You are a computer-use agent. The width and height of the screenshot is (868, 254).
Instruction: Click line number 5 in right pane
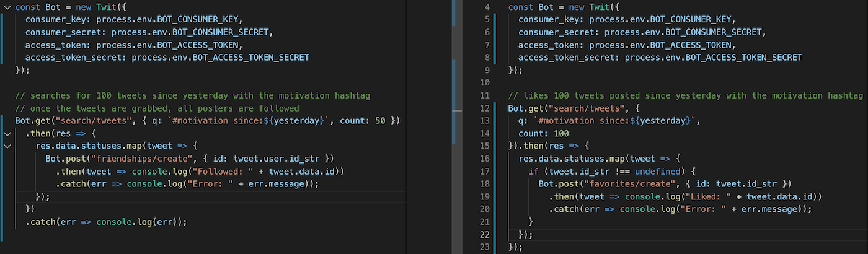click(x=487, y=19)
